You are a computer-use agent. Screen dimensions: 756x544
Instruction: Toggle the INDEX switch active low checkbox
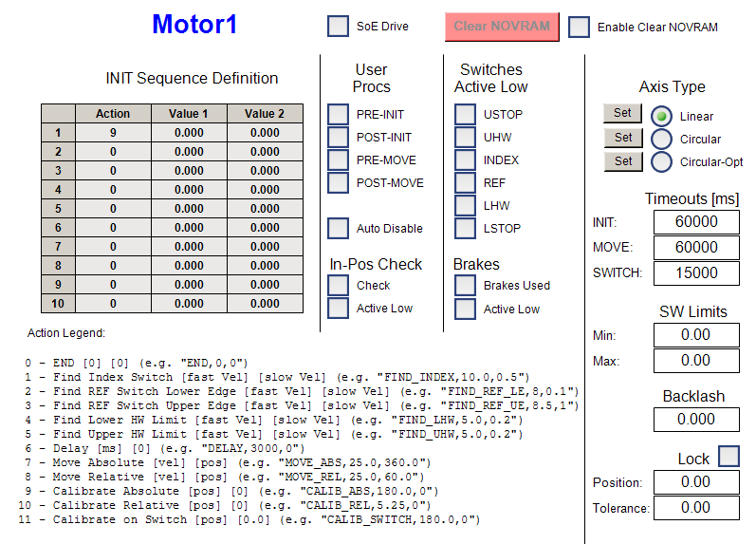tap(466, 159)
